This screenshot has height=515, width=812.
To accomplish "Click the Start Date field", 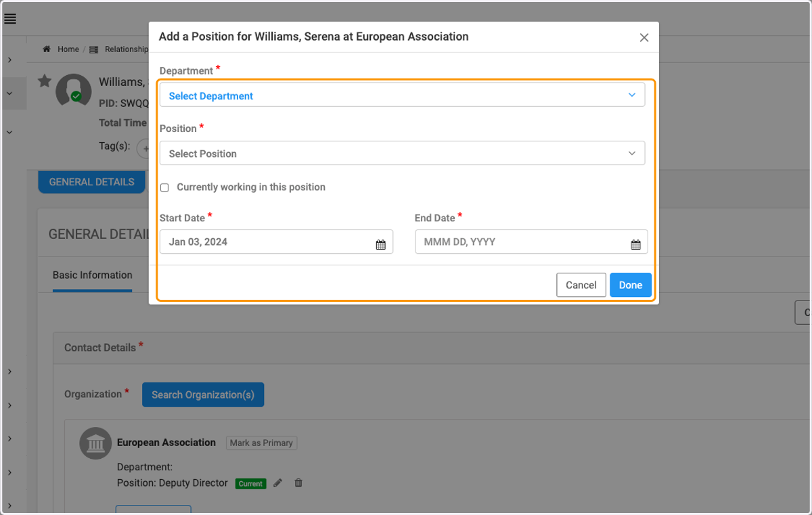I will coord(276,242).
